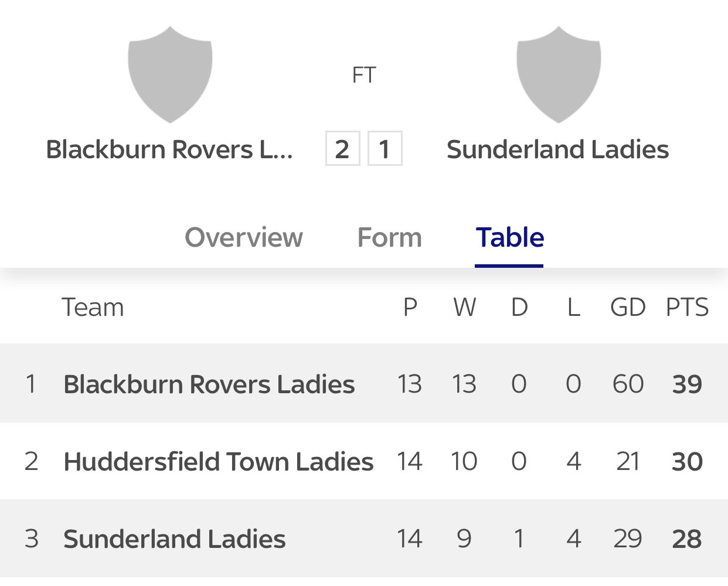
Task: Click away score box showing 1
Action: (x=385, y=149)
